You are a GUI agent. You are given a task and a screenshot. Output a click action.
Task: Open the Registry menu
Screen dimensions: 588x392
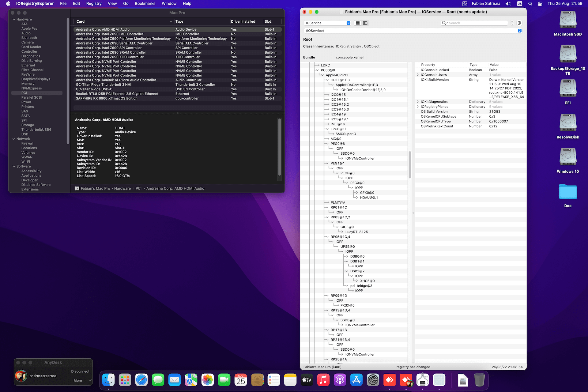click(94, 4)
